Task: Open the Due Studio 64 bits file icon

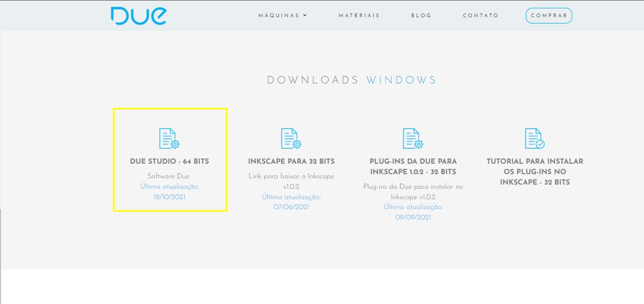Action: (169, 138)
